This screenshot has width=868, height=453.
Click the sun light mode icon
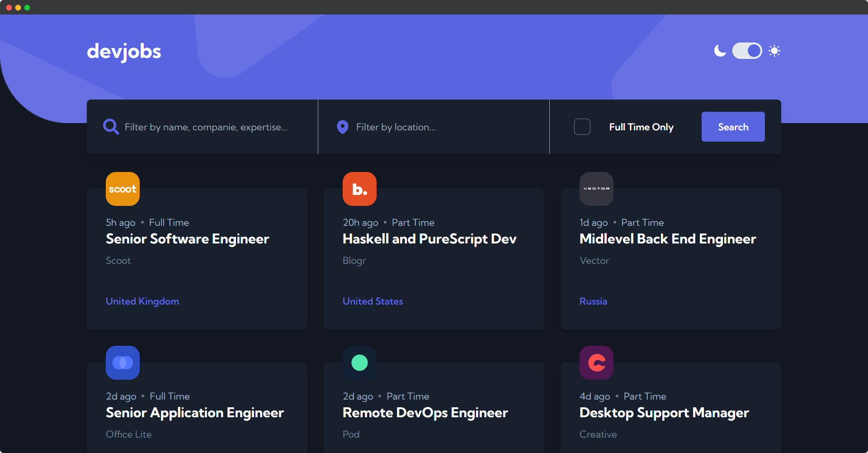[774, 51]
